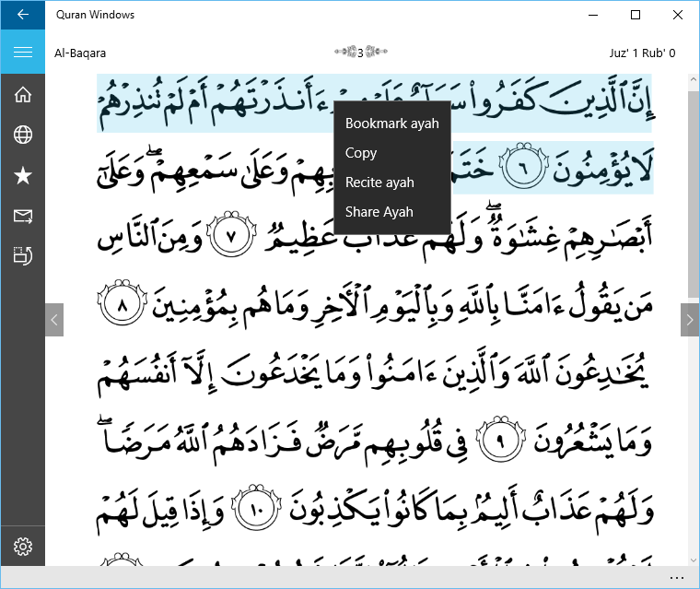700x589 pixels.
Task: Go to the Home sidebar icon
Action: (x=23, y=94)
